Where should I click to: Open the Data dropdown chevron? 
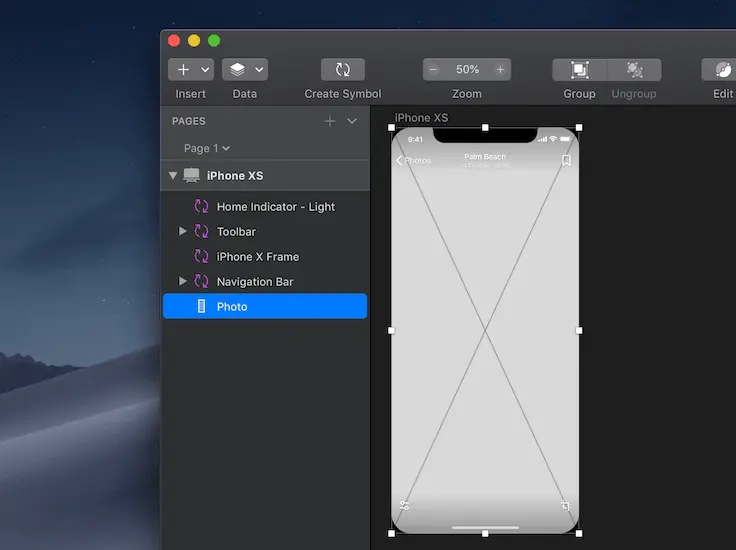point(259,69)
